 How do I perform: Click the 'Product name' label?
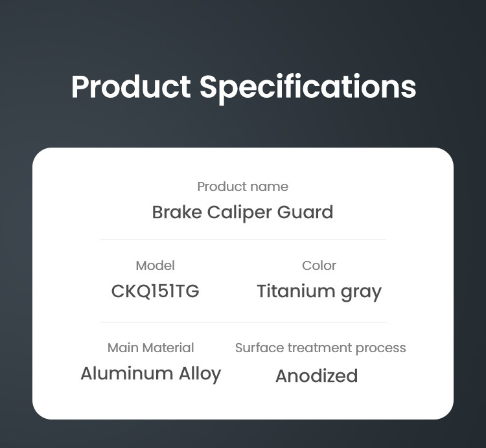(x=242, y=186)
